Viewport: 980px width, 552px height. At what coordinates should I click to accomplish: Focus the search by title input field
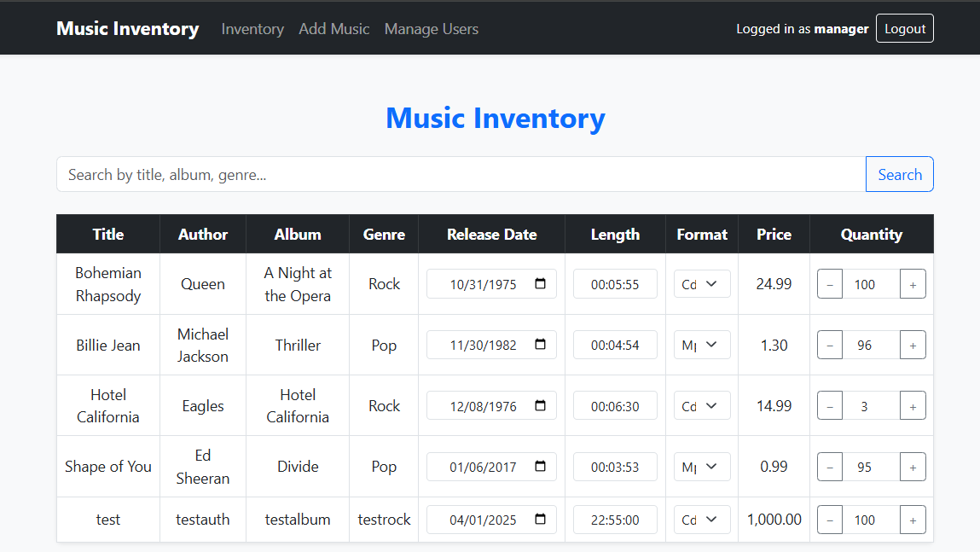pyautogui.click(x=461, y=174)
